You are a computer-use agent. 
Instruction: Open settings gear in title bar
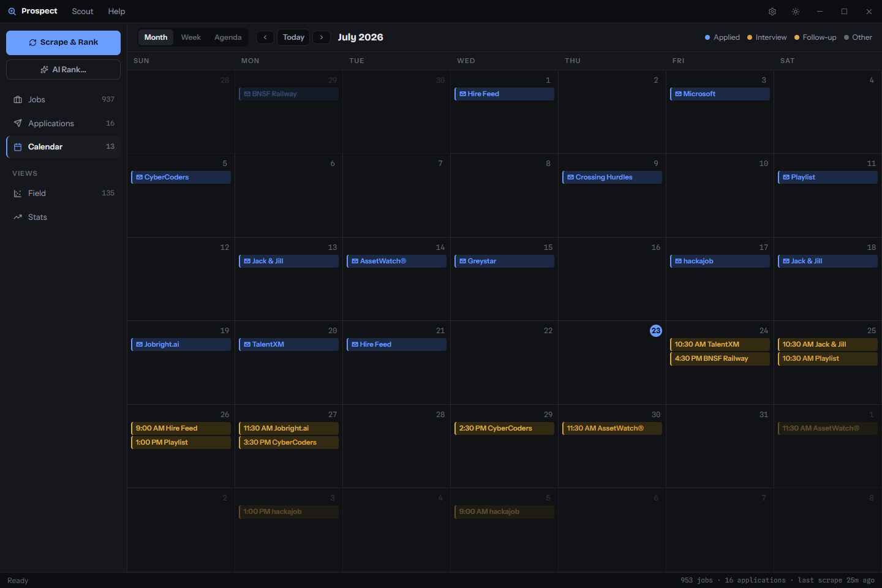pos(772,12)
